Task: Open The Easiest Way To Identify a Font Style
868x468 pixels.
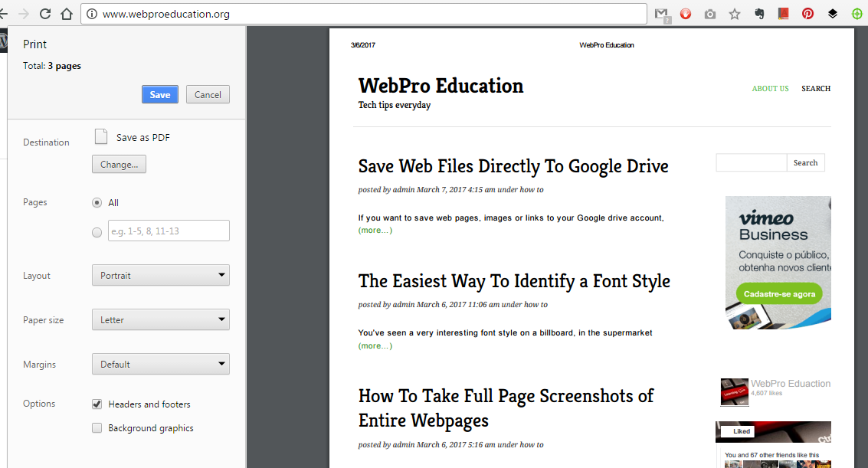Action: click(514, 281)
